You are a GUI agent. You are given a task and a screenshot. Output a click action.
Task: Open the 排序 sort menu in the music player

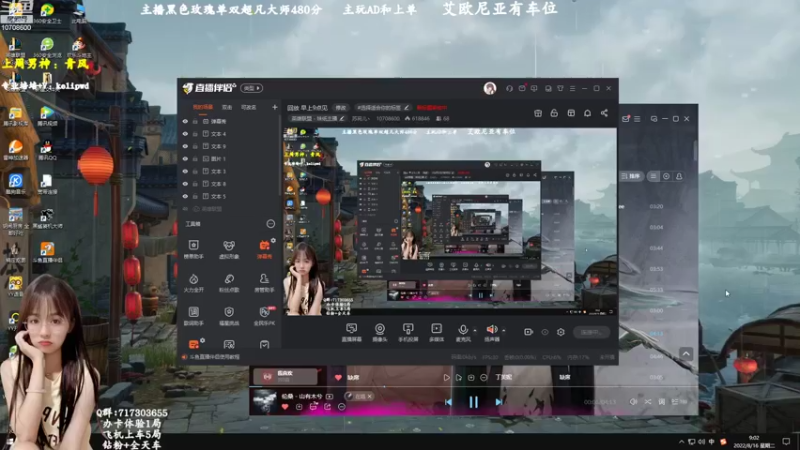pos(631,176)
